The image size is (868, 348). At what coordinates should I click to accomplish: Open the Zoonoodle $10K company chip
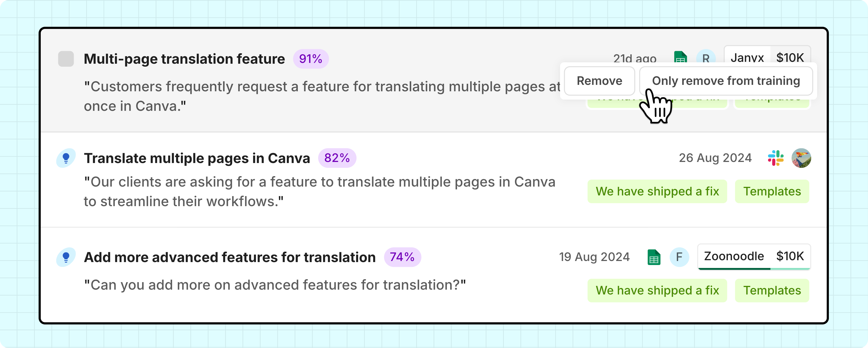(754, 256)
